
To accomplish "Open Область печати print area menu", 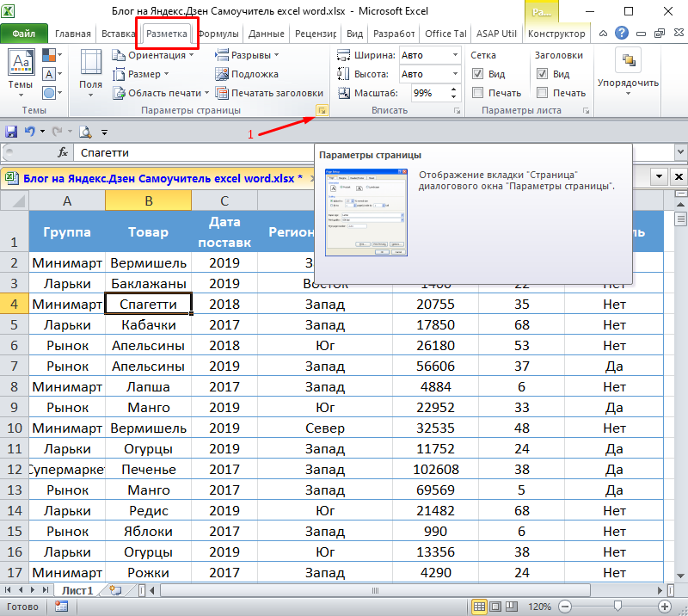I will point(161,93).
